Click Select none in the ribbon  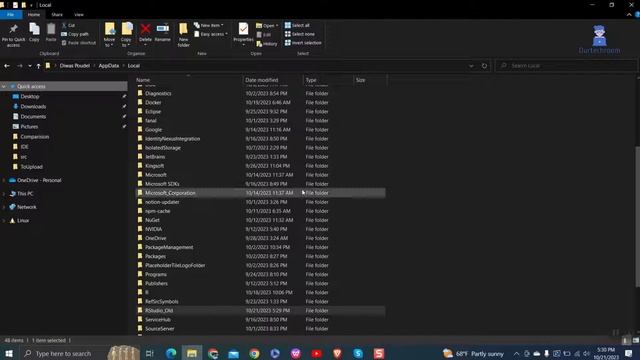point(300,34)
